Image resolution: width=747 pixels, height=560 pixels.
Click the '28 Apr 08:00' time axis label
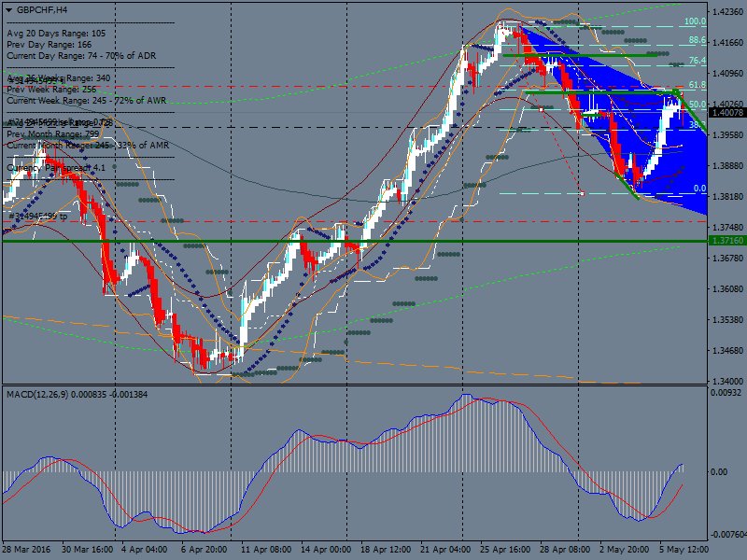click(565, 549)
